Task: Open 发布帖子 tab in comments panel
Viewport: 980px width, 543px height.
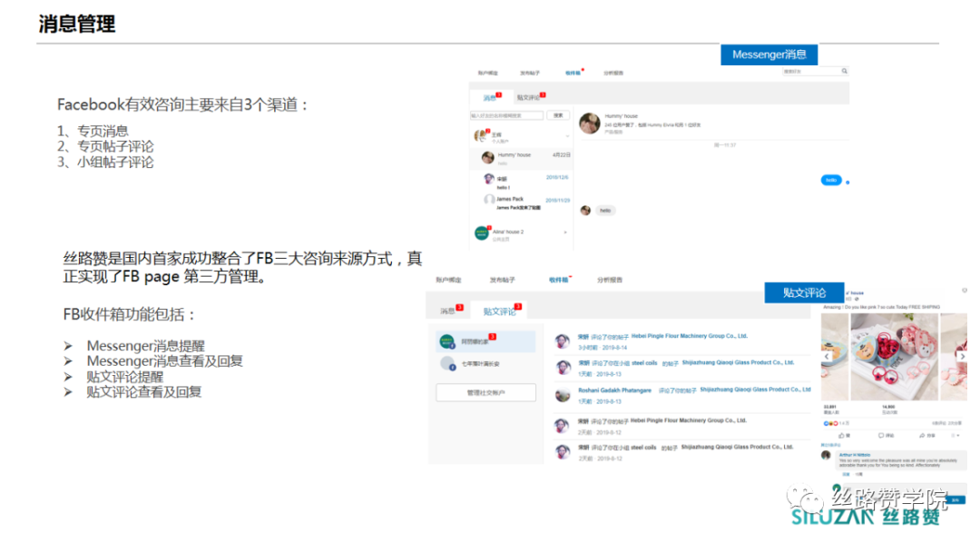Action: 502,281
